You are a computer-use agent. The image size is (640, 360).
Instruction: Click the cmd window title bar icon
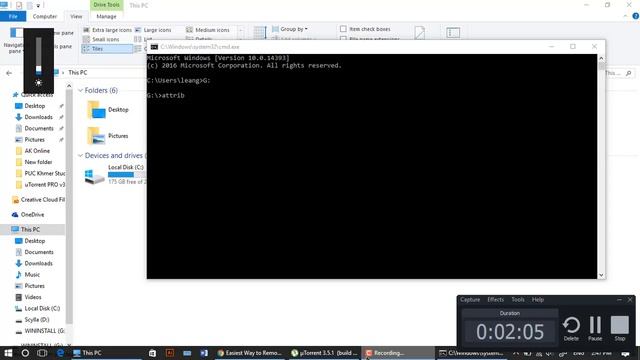point(154,47)
